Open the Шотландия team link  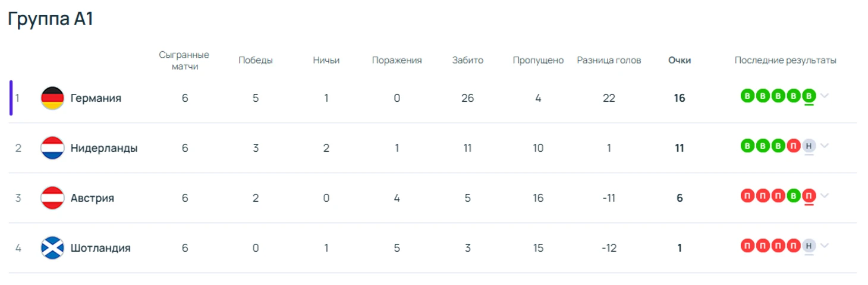100,248
